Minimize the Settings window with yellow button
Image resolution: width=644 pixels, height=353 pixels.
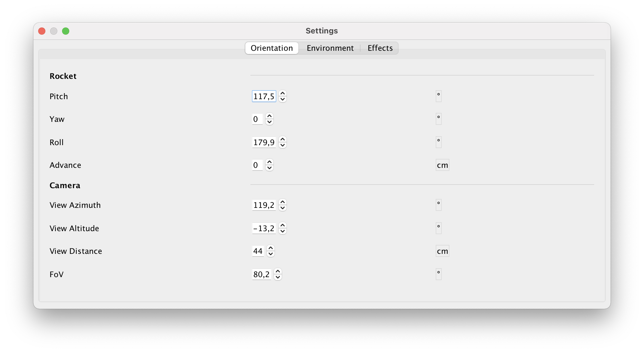point(54,31)
